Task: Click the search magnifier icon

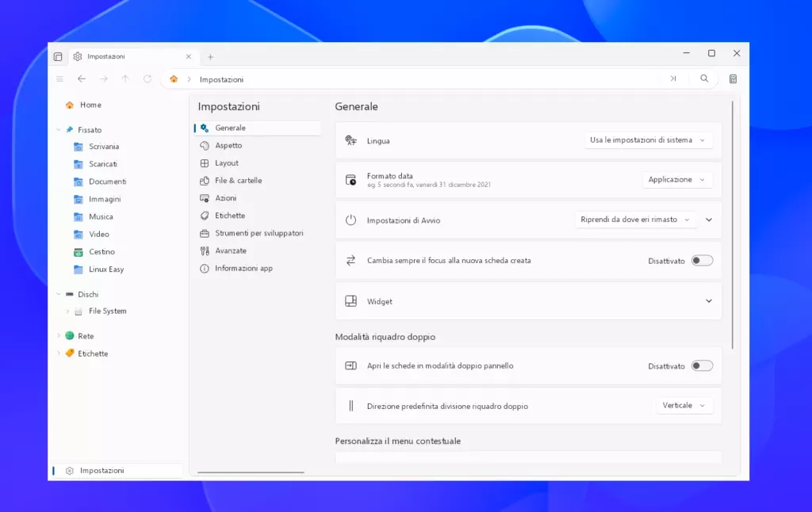Action: click(704, 78)
